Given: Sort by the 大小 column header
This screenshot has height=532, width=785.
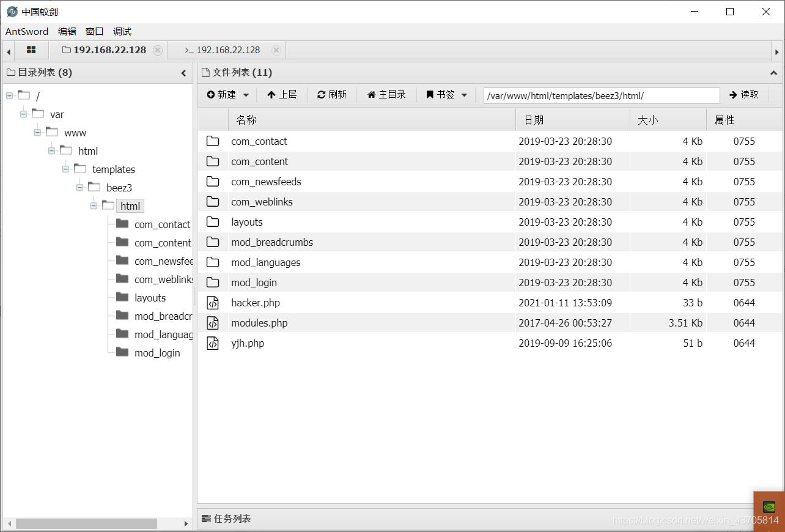Looking at the screenshot, I should pos(668,120).
